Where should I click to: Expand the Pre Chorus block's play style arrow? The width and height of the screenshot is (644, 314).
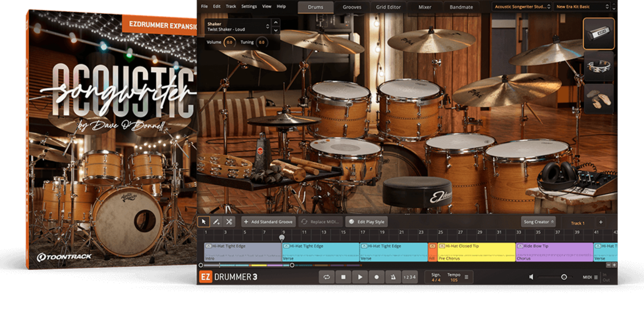pos(442,246)
